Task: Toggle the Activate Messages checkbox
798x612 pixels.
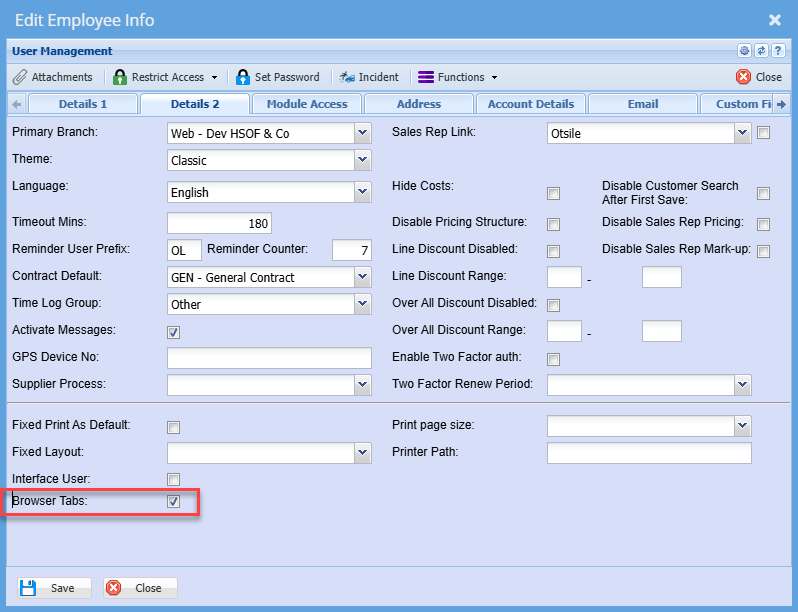Action: (174, 332)
